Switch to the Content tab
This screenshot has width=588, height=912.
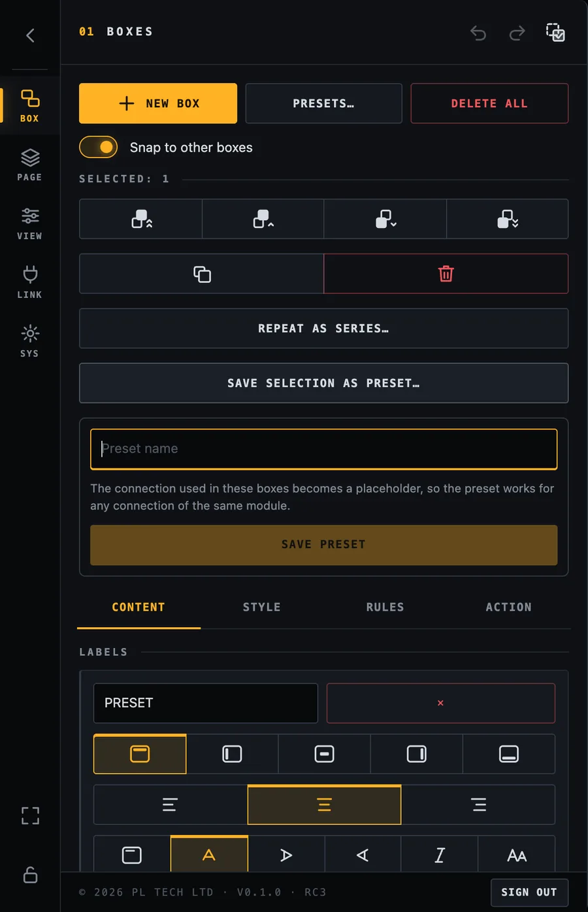(x=139, y=608)
